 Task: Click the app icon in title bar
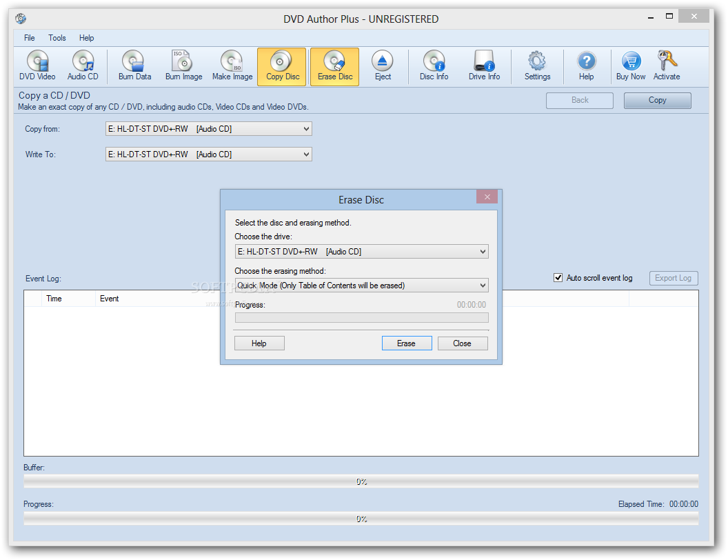(21, 19)
